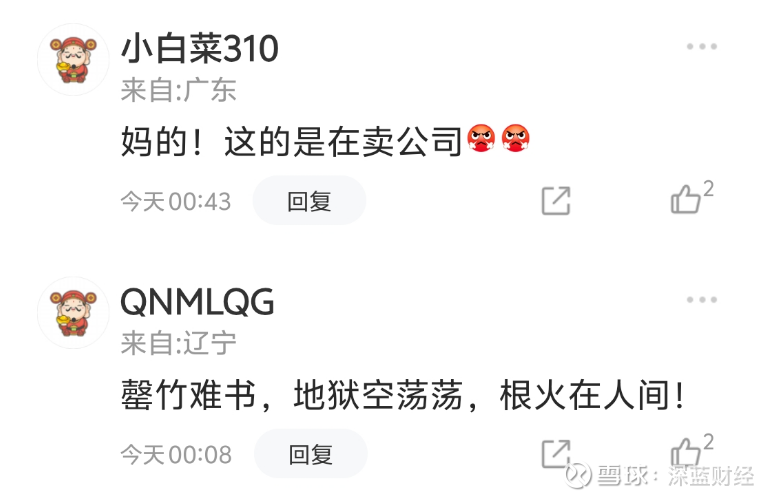
Task: Reply to the comment posted at 00:08
Action: click(x=311, y=454)
